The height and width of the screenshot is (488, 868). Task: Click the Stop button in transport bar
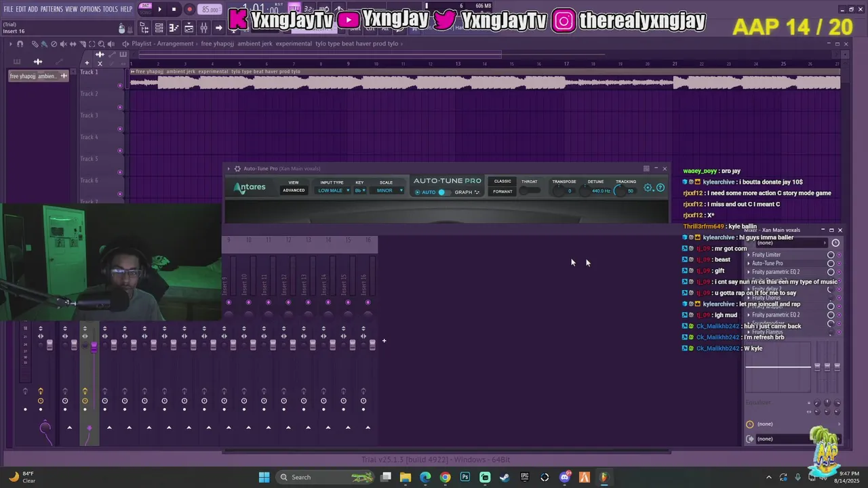click(174, 9)
